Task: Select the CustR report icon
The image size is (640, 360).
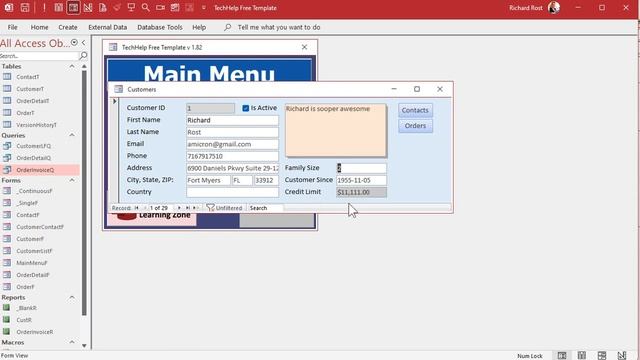Action: pos(7,320)
